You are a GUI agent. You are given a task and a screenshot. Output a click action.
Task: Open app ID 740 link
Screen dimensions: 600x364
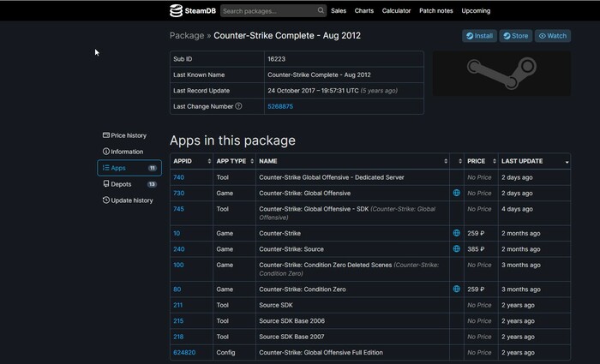178,177
